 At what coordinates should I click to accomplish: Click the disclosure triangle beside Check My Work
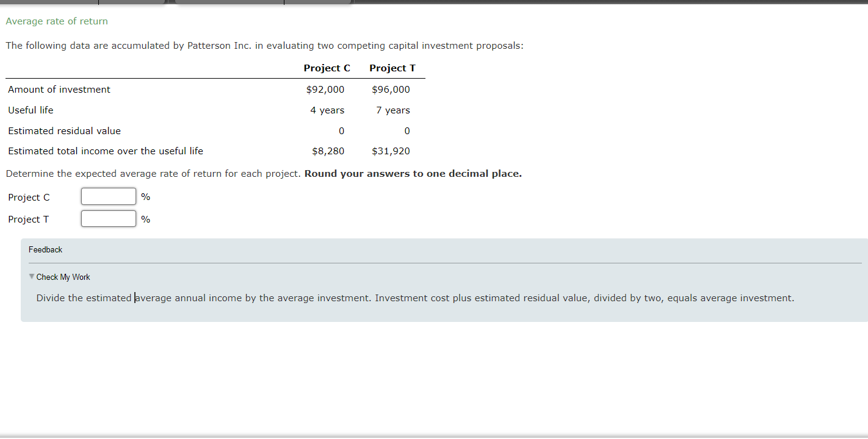pos(32,276)
